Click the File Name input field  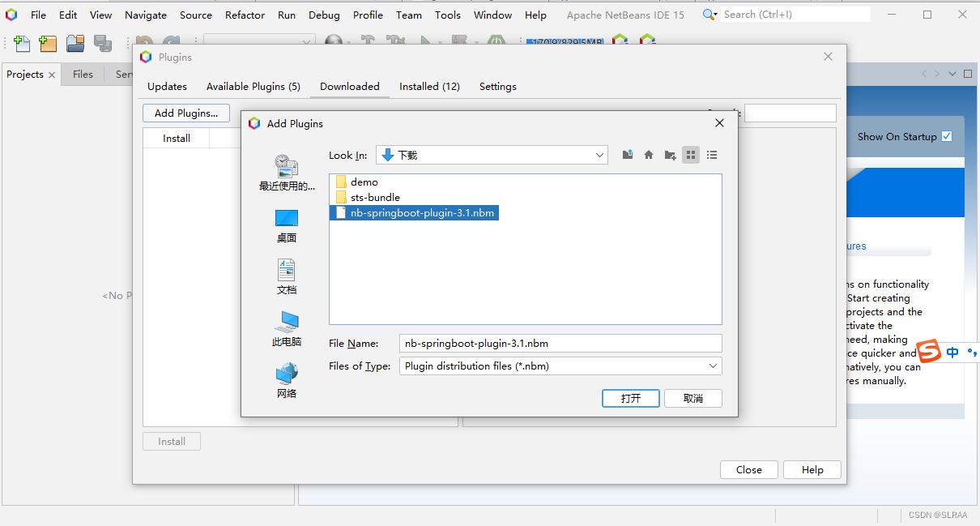point(560,344)
